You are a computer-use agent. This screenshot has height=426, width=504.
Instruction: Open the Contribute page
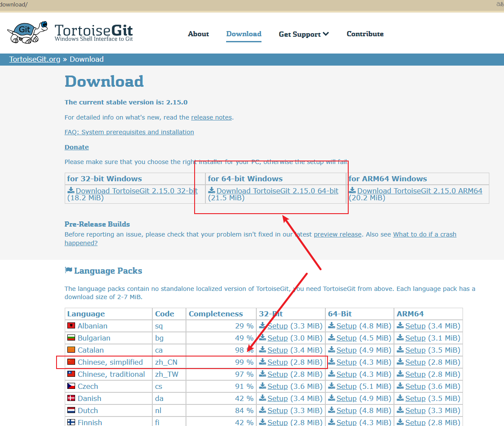tap(365, 34)
